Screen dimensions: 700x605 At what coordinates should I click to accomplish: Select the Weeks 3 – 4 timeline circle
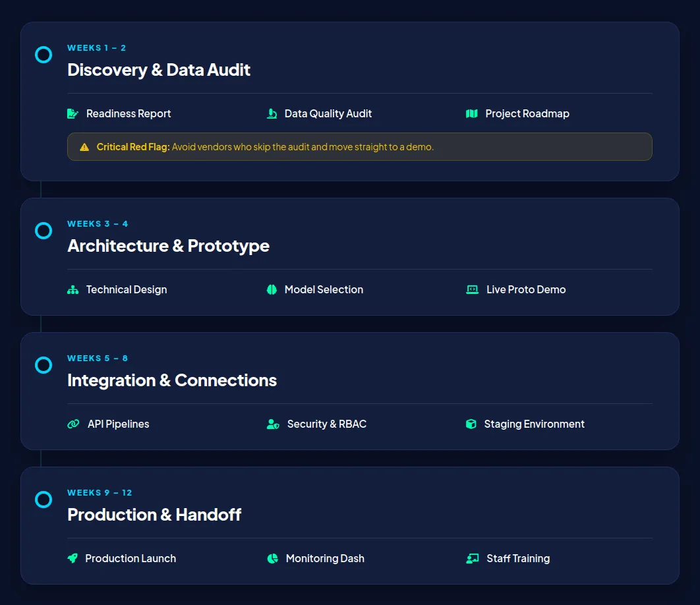click(x=44, y=231)
